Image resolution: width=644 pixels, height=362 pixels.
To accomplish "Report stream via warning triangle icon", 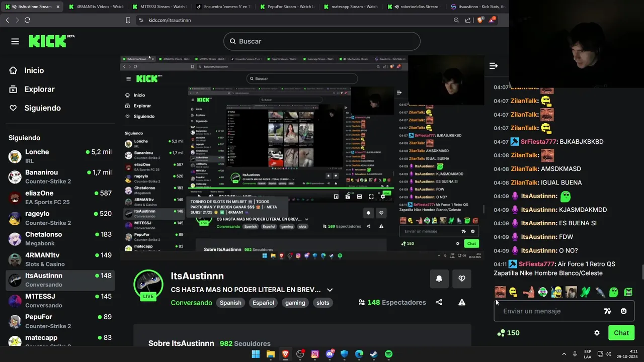I will [462, 302].
